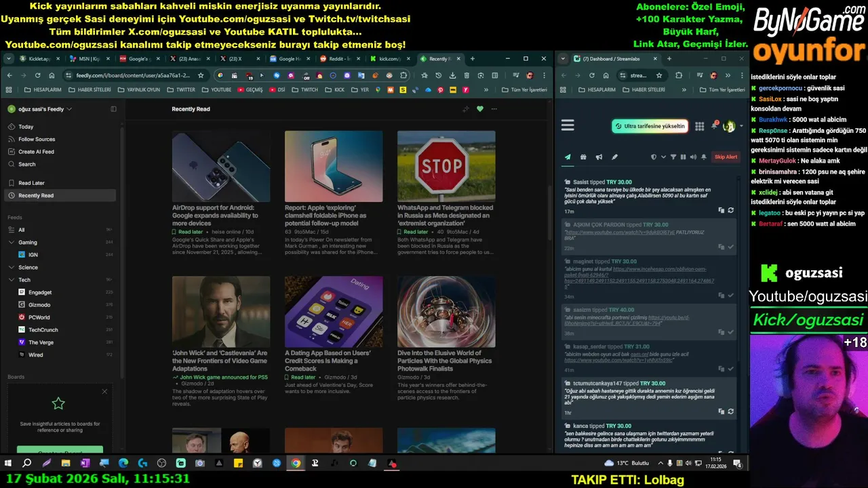Open the AirDrop support for Android article
Image resolution: width=868 pixels, height=488 pixels.
click(x=214, y=216)
